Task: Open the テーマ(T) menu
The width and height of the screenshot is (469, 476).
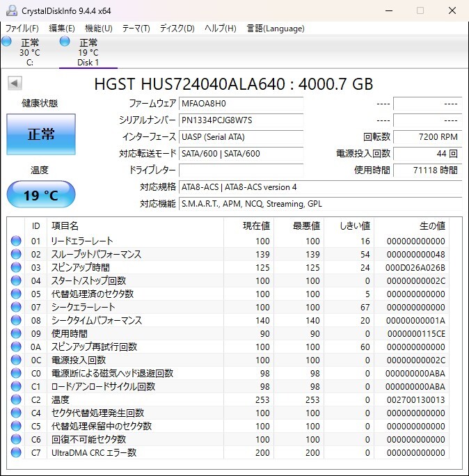Action: (x=136, y=29)
